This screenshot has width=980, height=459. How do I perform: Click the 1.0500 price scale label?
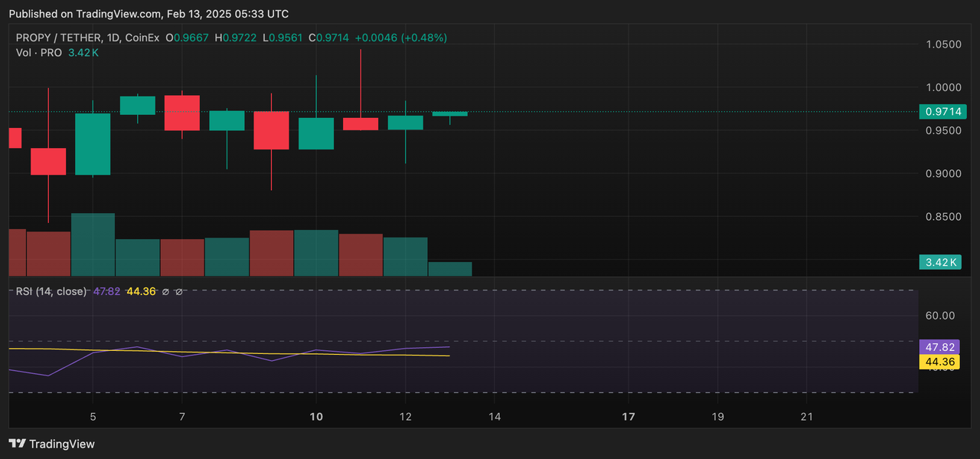[x=942, y=44]
